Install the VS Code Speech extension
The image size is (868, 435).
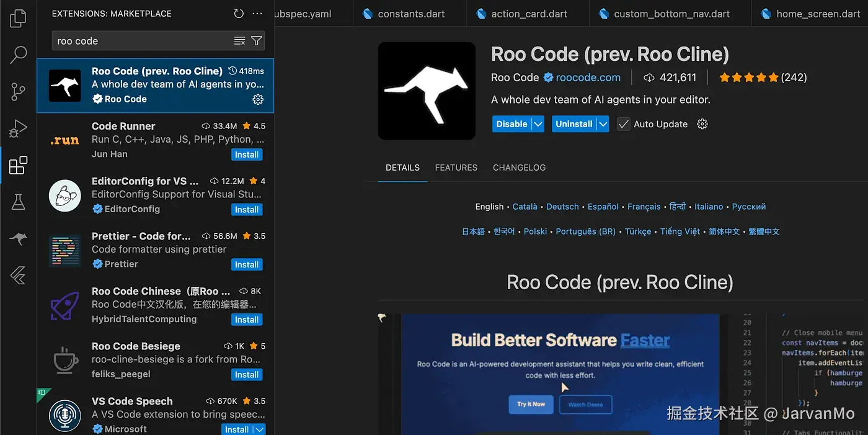237,429
